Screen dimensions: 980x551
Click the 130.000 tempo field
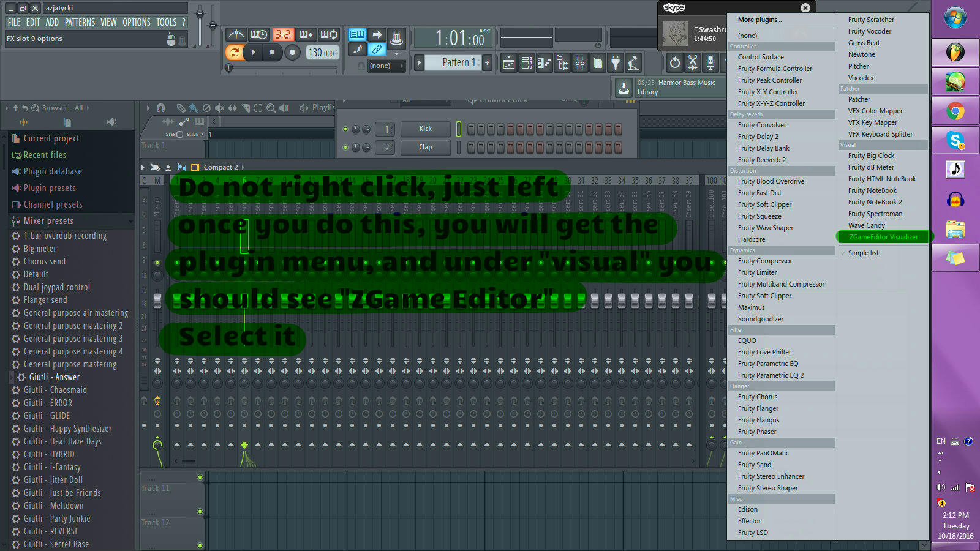coord(323,52)
